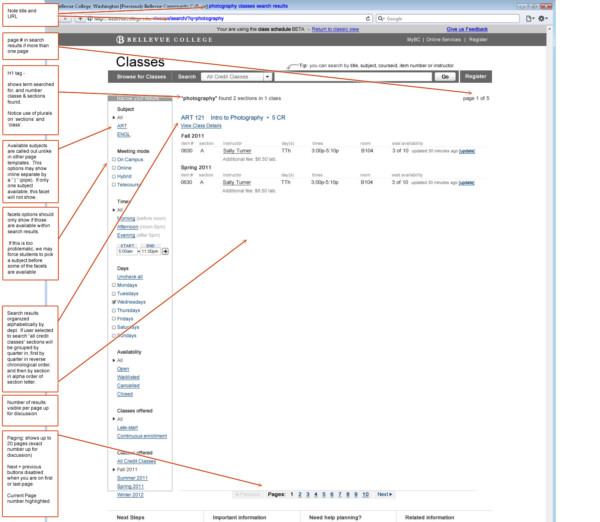
Task: Click the Google search magnifier icon
Action: pos(381,18)
